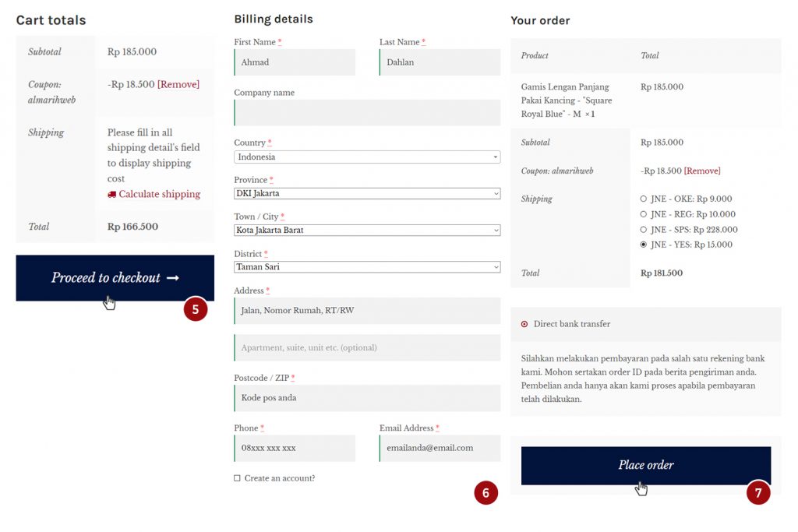Select JNE - REG shipping option
798x532 pixels.
[x=644, y=214]
